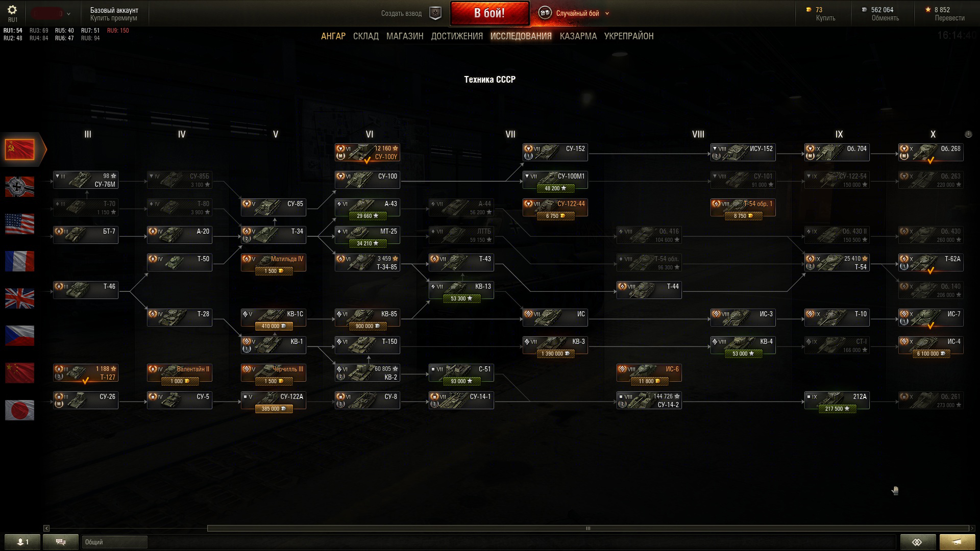Screen dimensions: 980x551
Task: Select the Germany nation flag
Action: pyautogui.click(x=19, y=187)
